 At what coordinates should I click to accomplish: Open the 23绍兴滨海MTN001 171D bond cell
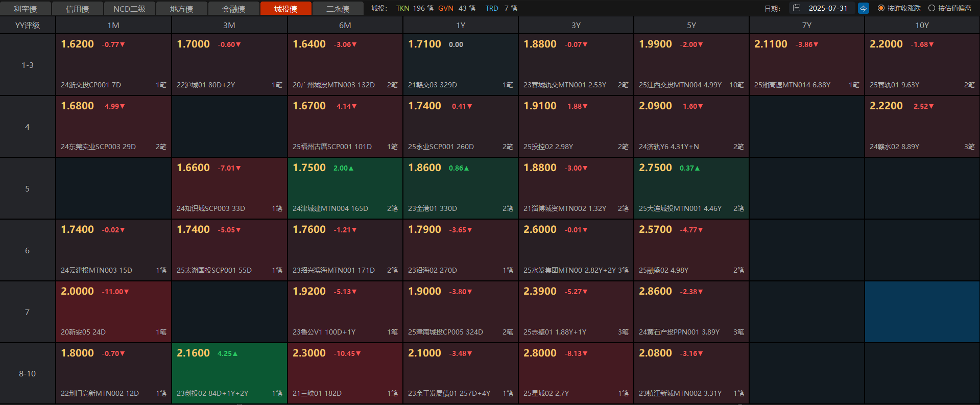pyautogui.click(x=345, y=250)
